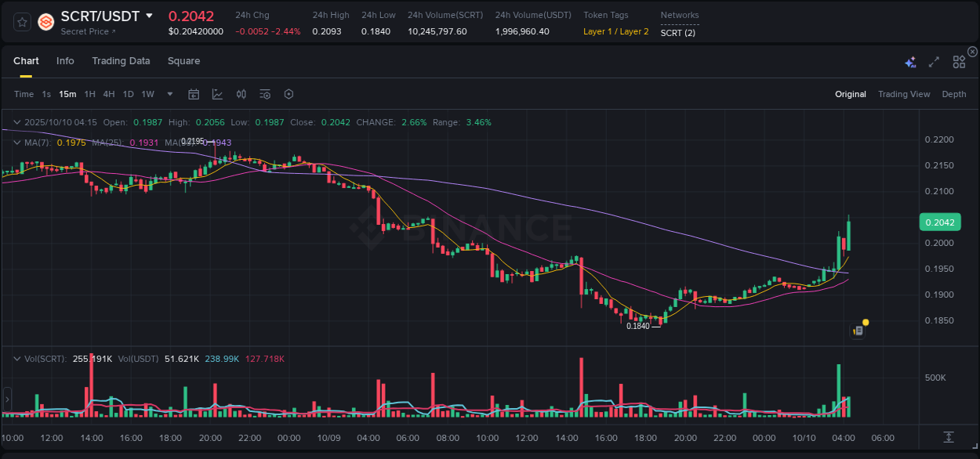Click the order panel icon near the yellow dot
980x459 pixels.
coord(856,330)
